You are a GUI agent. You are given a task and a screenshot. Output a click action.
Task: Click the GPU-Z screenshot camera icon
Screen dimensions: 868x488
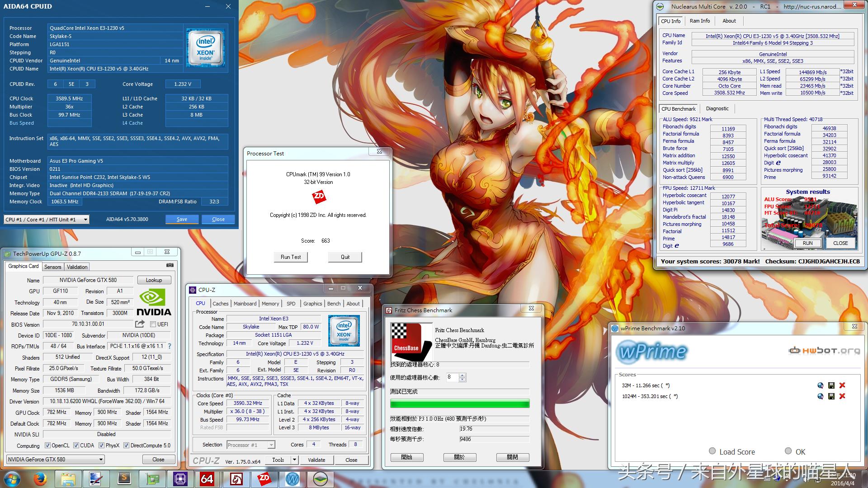pos(170,265)
